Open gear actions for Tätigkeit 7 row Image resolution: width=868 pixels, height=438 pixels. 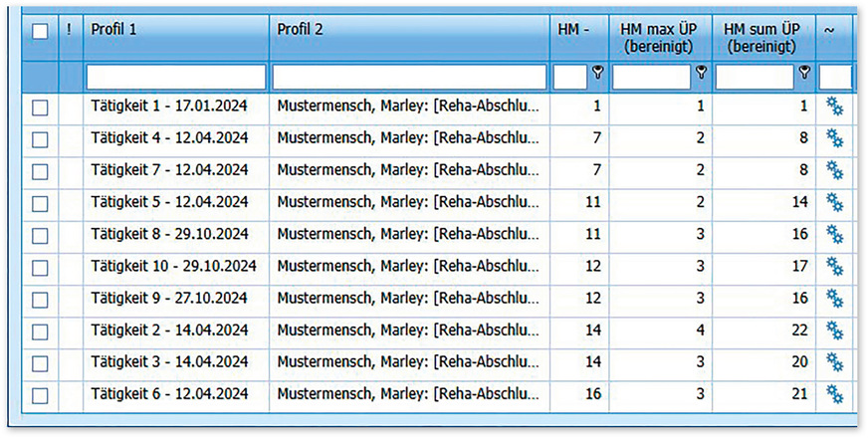point(834,170)
